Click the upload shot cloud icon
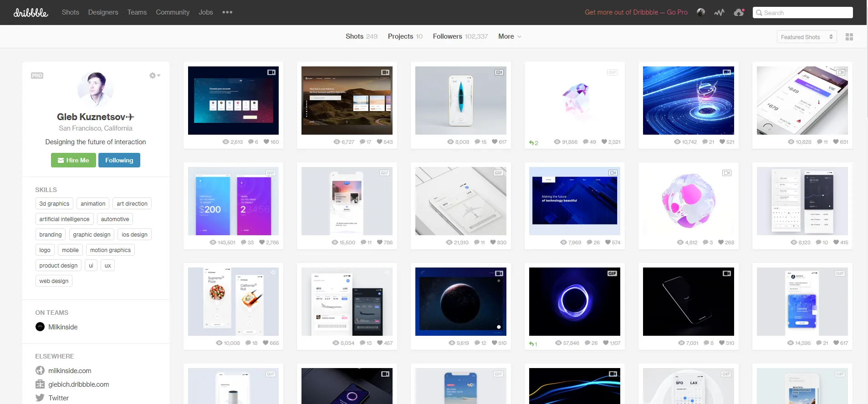This screenshot has width=868, height=404. click(x=739, y=13)
